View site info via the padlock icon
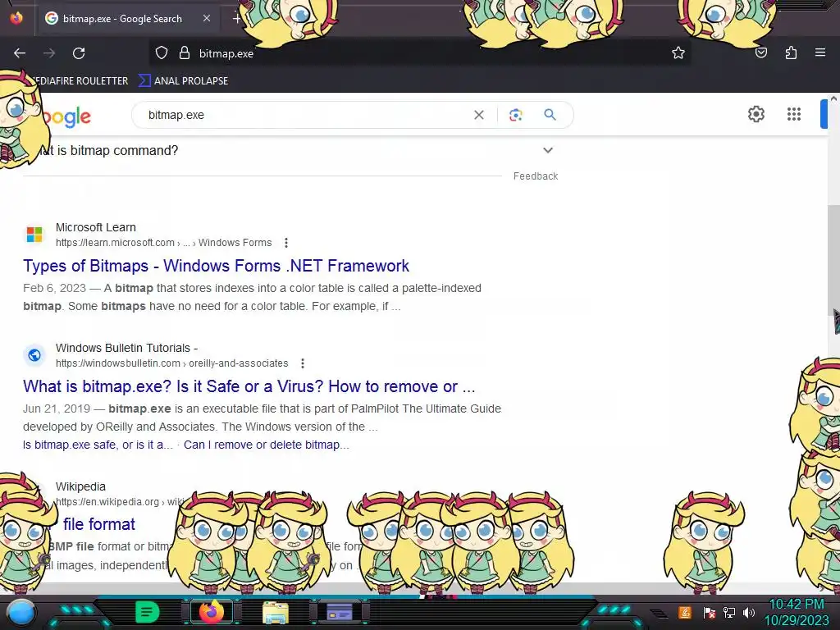The image size is (840, 630). [x=185, y=53]
